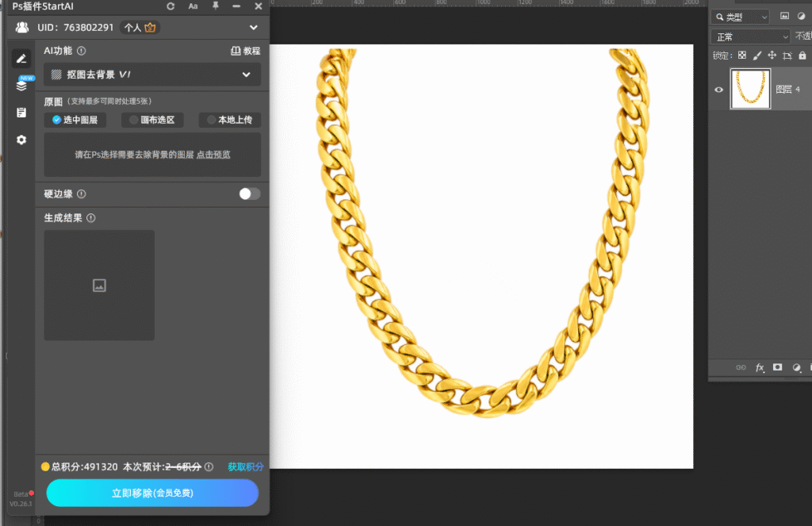Click the info icon beside 生成结果

point(90,218)
